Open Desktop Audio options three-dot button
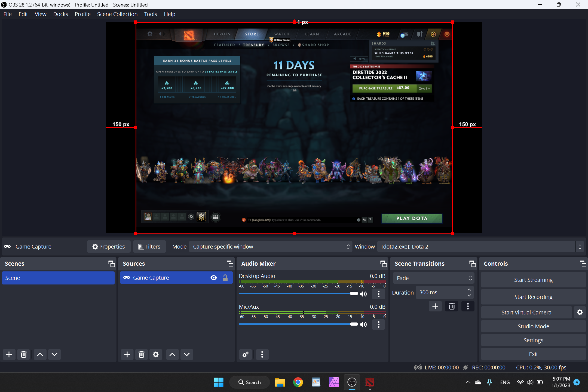 point(379,294)
